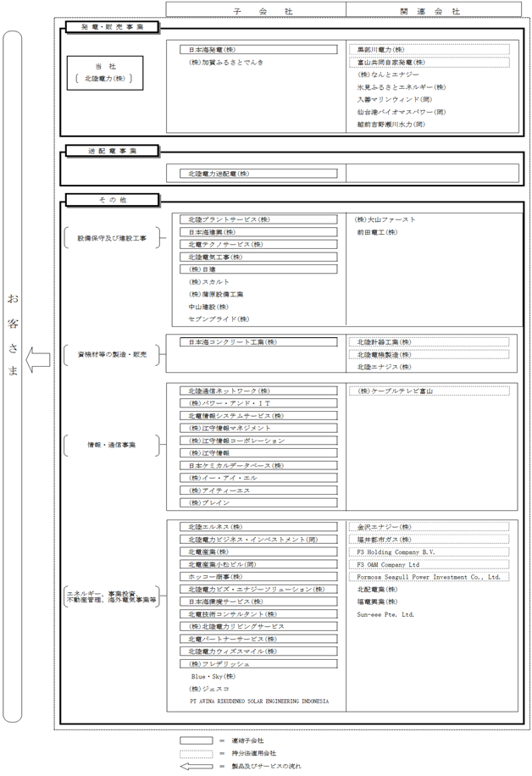Click PT AWINA RIKUDENKO SOLAR ENGINEERING INDONESIA
The width and height of the screenshot is (532, 776).
click(259, 701)
